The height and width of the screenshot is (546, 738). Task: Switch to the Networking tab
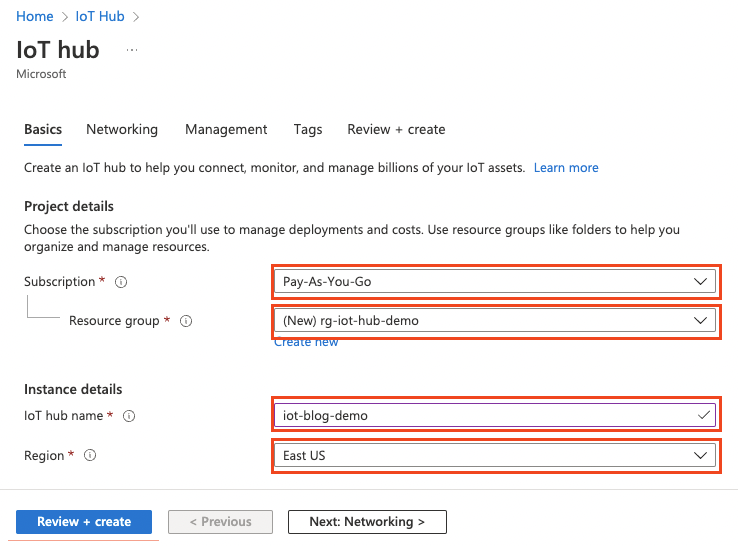pos(122,129)
